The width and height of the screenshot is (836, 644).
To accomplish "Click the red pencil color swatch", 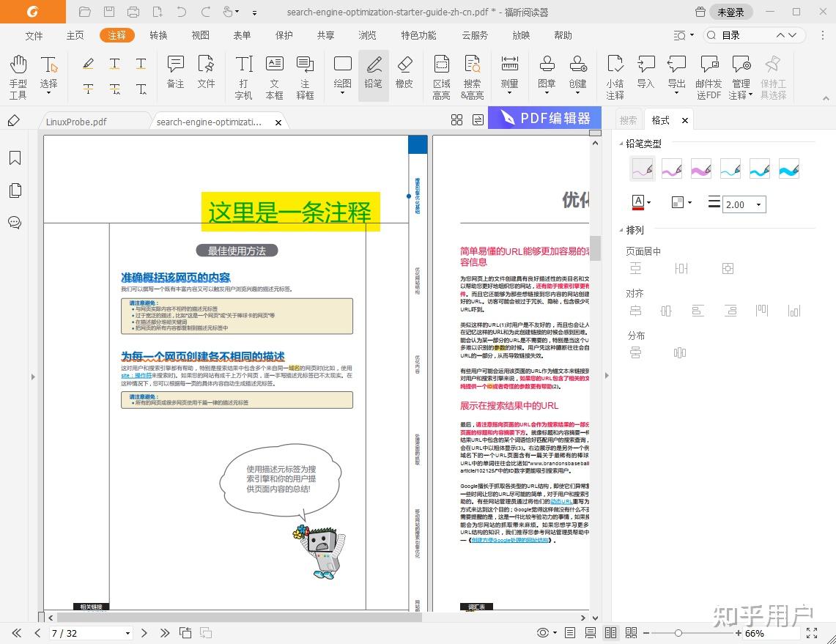I will (637, 203).
